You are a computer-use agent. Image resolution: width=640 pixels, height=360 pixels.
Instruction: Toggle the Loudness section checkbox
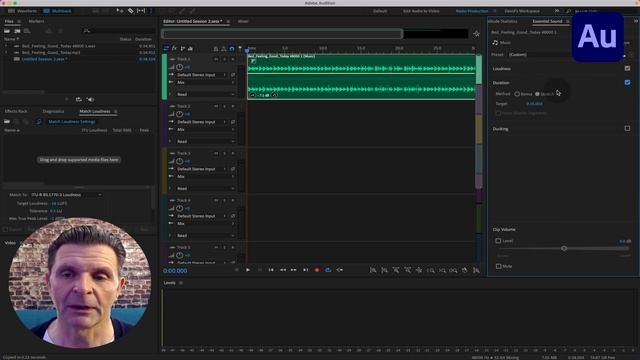click(x=627, y=69)
